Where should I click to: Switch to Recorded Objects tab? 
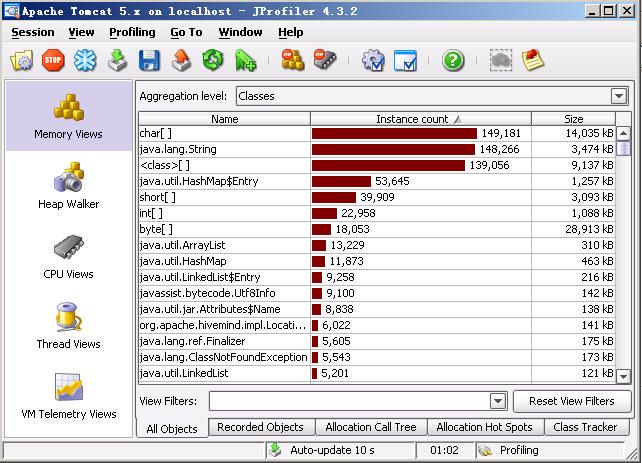point(261,427)
